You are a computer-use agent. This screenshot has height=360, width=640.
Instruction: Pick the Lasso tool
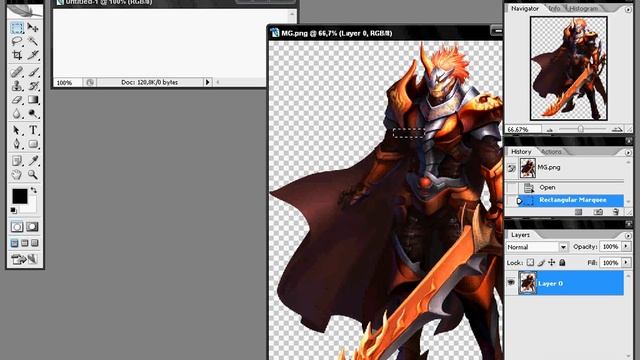(17, 41)
